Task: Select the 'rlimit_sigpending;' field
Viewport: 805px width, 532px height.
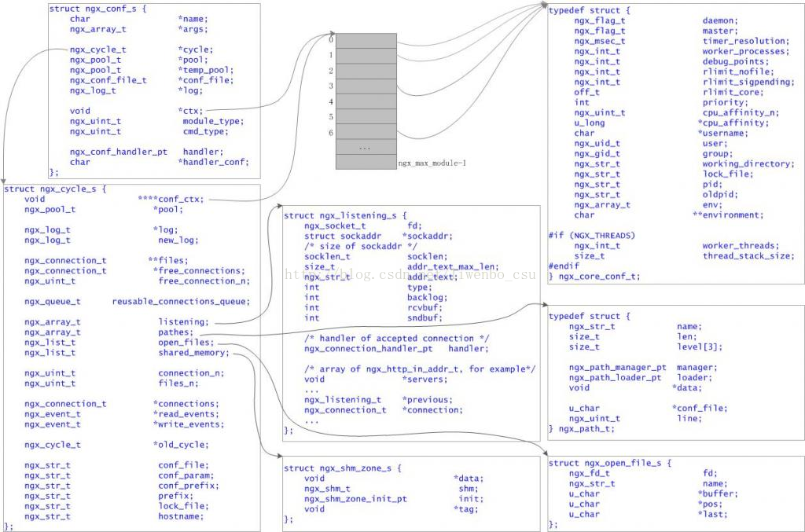Action: (748, 83)
